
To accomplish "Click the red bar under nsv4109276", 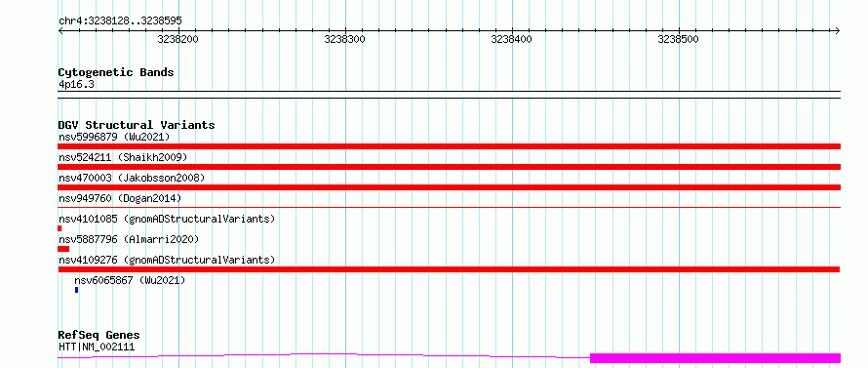I will (449, 269).
